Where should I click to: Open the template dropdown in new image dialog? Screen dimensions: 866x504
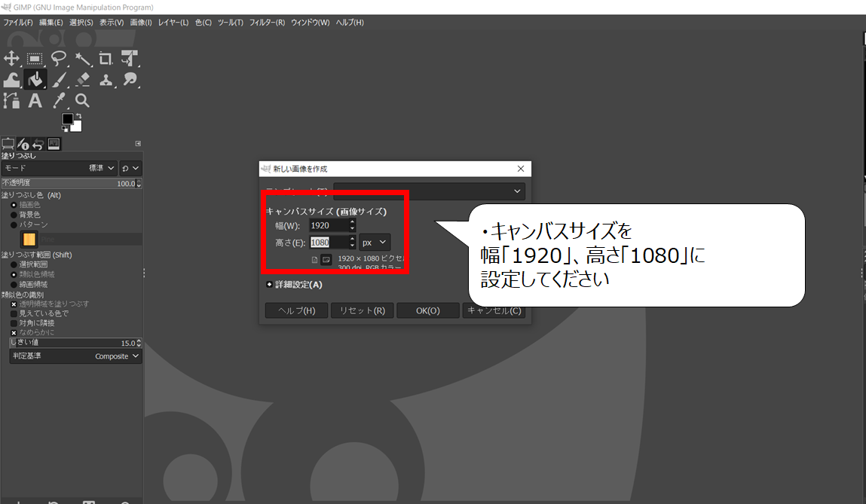[x=429, y=191]
